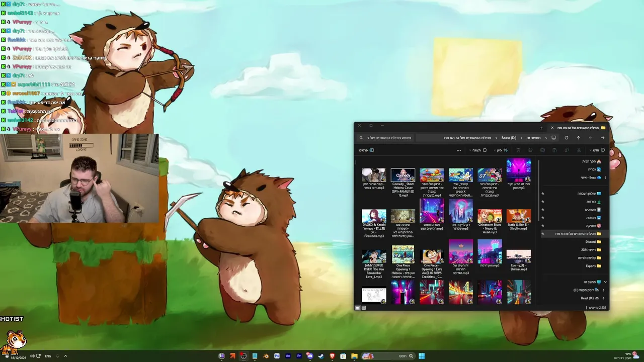
Task: Click the Delete trash icon in Explorer toolbar
Action: coord(518,150)
